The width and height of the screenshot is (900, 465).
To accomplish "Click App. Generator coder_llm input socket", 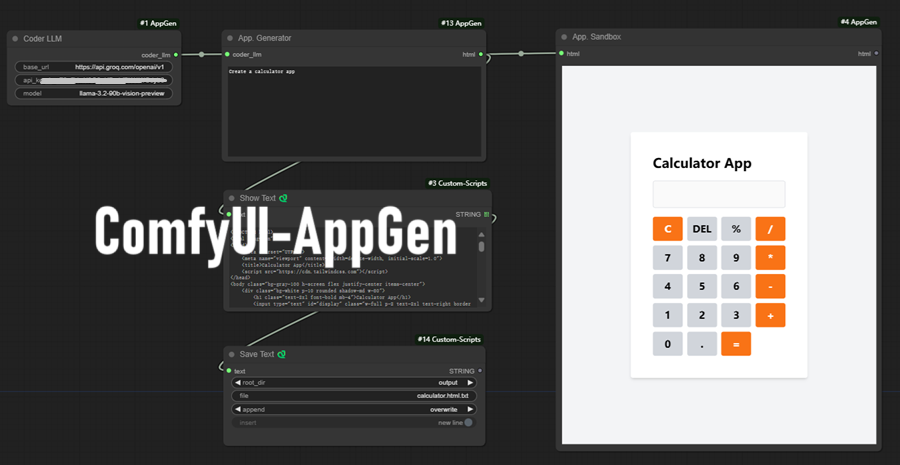I will pos(228,55).
